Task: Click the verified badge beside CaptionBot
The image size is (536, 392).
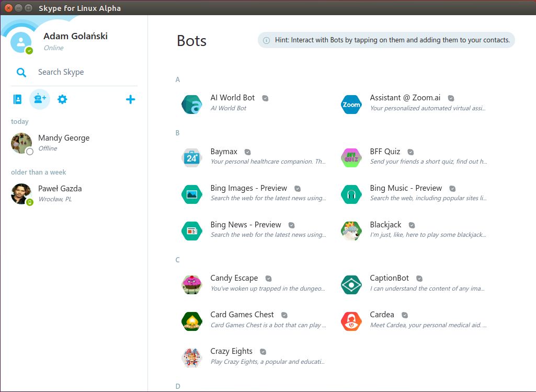Action: pyautogui.click(x=419, y=279)
